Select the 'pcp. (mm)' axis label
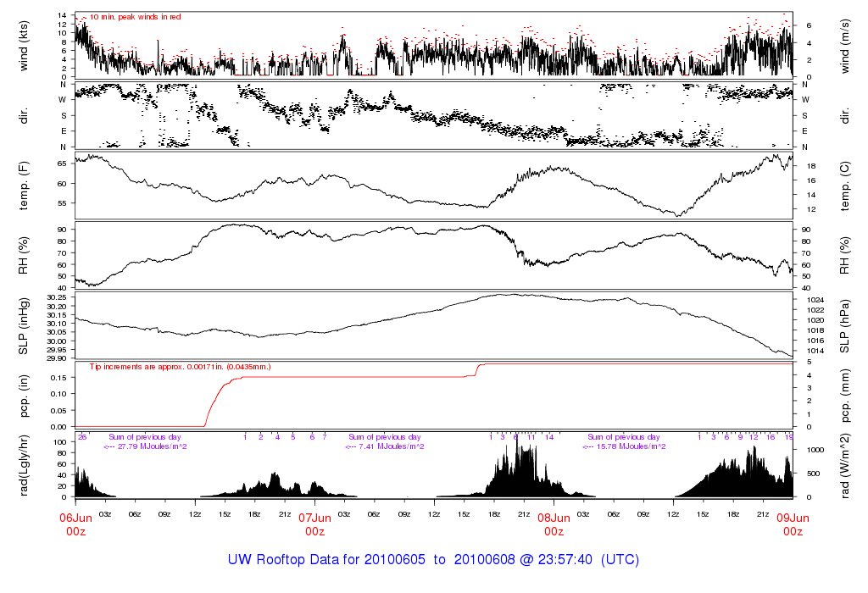 [845, 396]
